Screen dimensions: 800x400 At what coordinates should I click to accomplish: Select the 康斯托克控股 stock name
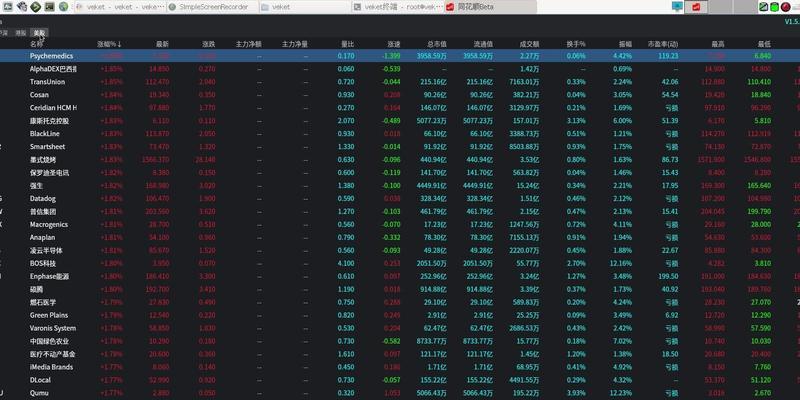pyautogui.click(x=49, y=121)
